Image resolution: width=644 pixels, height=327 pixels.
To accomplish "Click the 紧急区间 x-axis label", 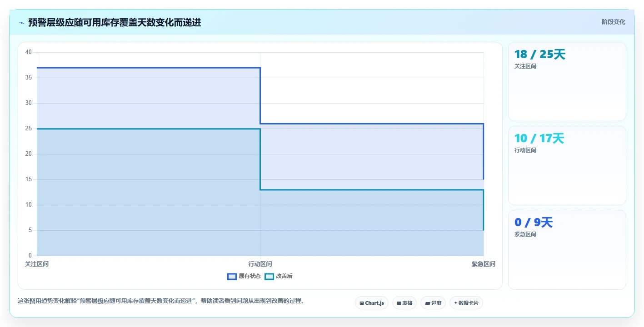I will point(484,264).
